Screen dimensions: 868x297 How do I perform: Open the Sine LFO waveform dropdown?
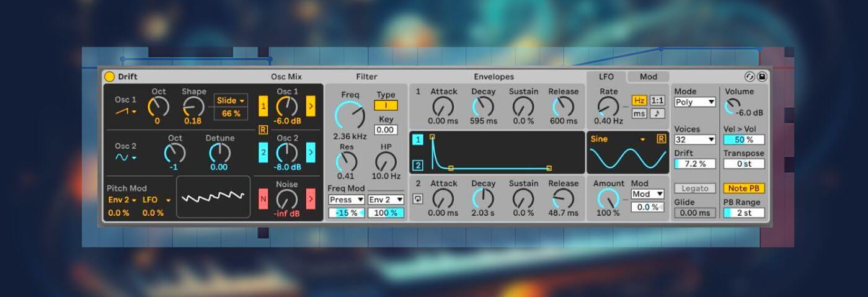(619, 139)
